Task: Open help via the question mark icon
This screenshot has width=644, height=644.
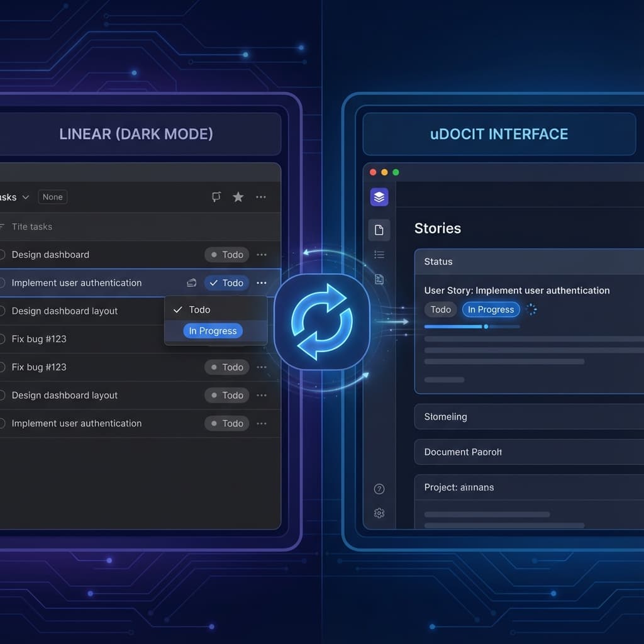Action: (379, 489)
